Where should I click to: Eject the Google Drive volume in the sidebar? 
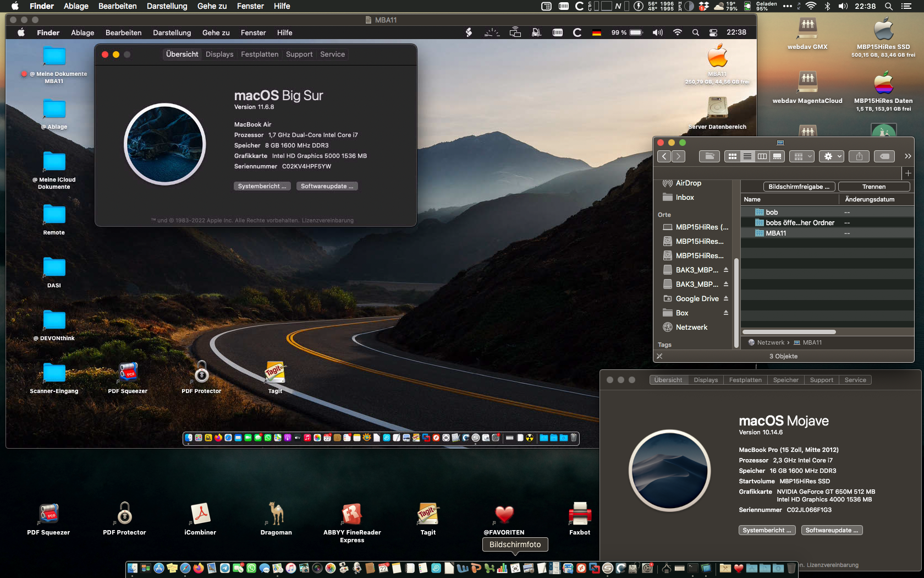click(x=726, y=298)
